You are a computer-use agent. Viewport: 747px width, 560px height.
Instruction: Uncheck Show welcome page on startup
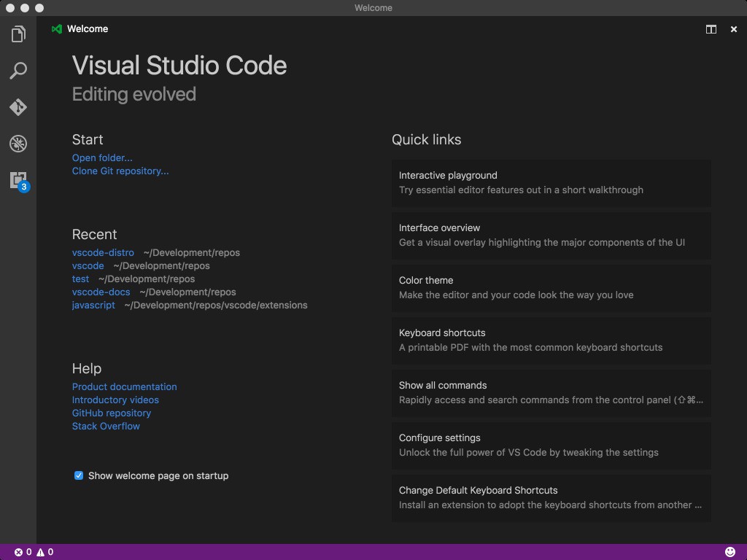(x=79, y=475)
